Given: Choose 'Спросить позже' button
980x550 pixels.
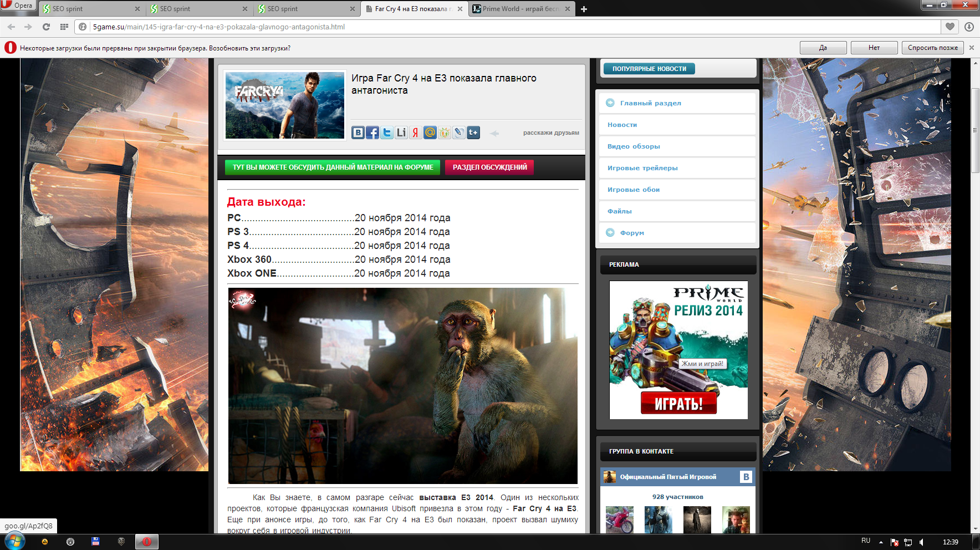Looking at the screenshot, I should pyautogui.click(x=933, y=48).
